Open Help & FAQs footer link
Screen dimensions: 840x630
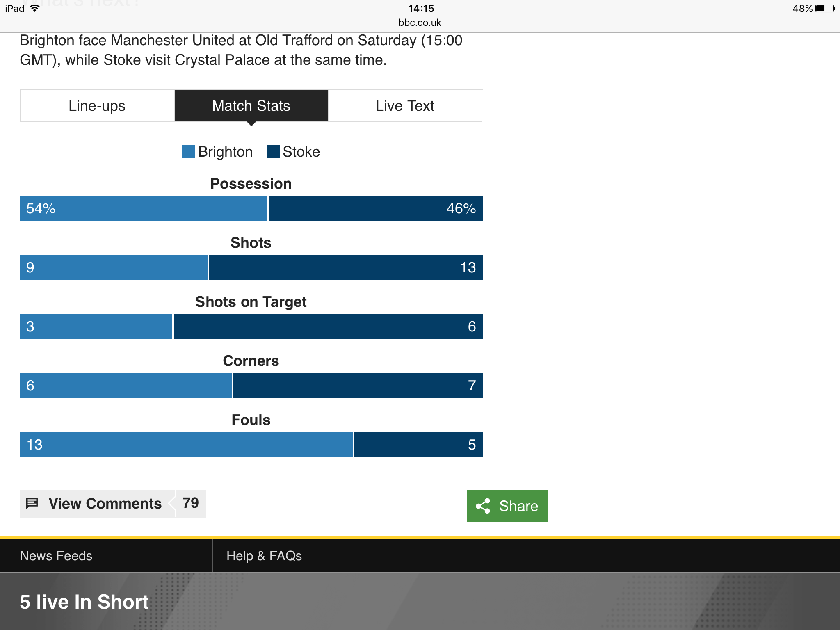(x=264, y=556)
